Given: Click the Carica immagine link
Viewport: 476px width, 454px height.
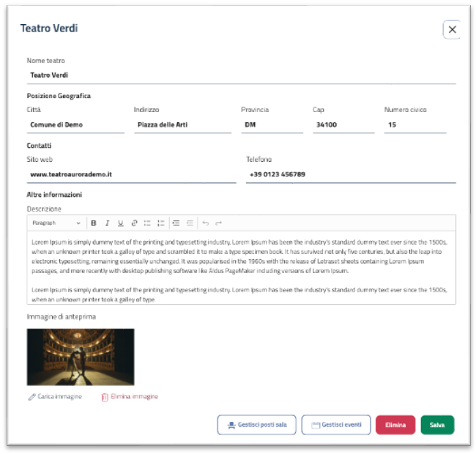Looking at the screenshot, I should pos(55,397).
